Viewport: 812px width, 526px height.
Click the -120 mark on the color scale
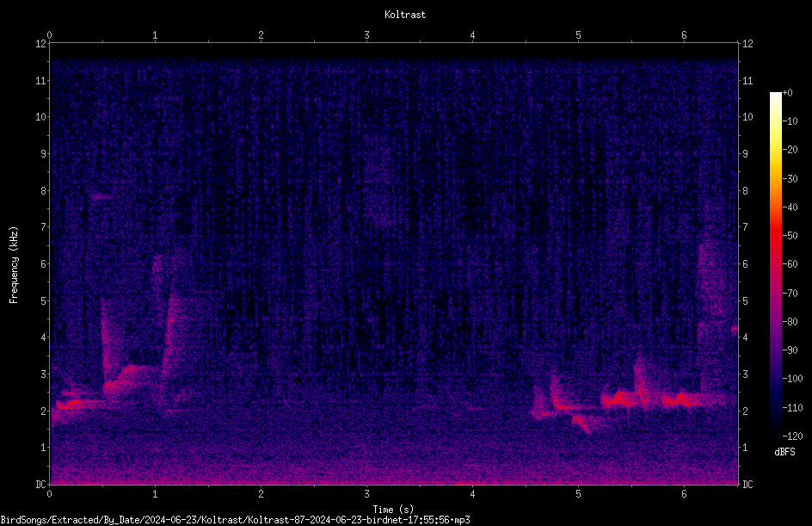click(792, 436)
